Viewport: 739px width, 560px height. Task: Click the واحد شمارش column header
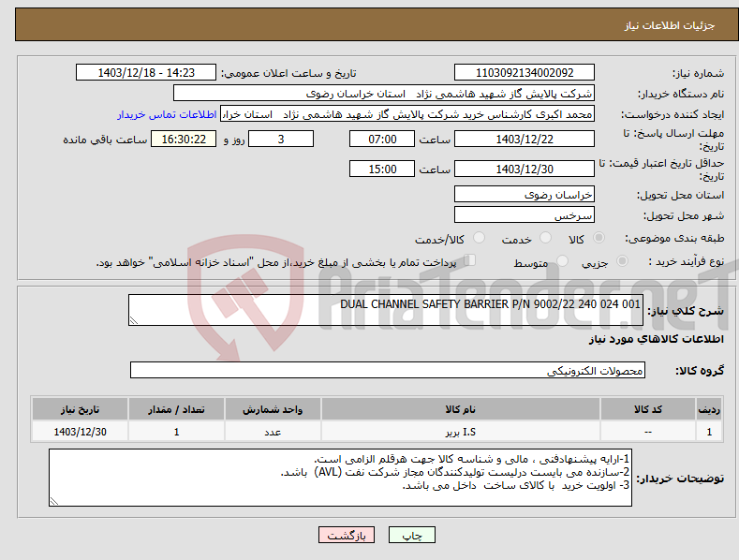273,409
